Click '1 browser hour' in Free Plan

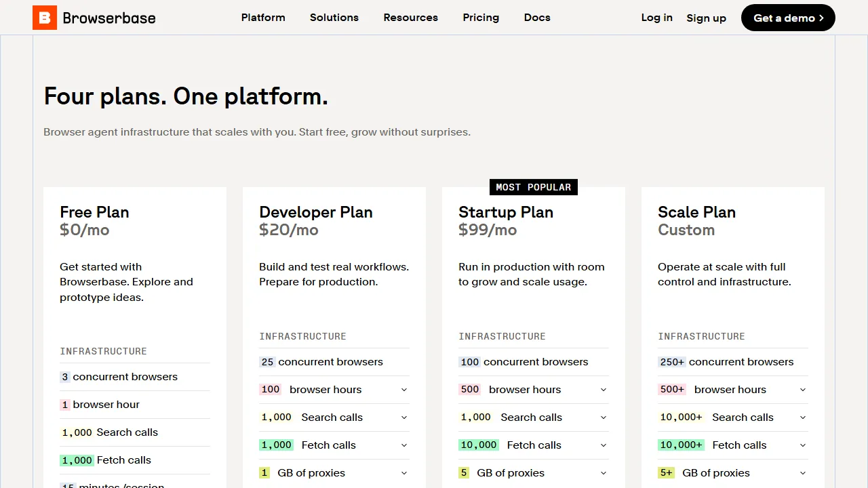[100, 405]
